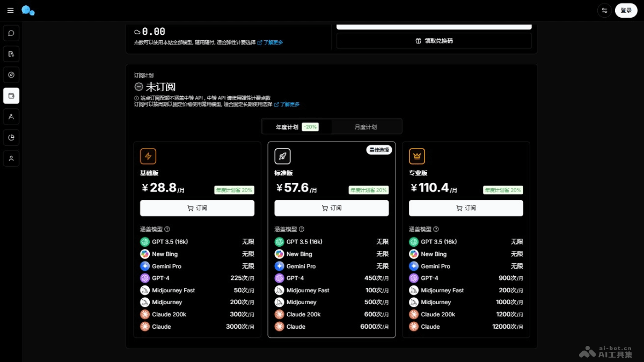Open the hamburger menu at top left
644x362 pixels.
pyautogui.click(x=10, y=10)
